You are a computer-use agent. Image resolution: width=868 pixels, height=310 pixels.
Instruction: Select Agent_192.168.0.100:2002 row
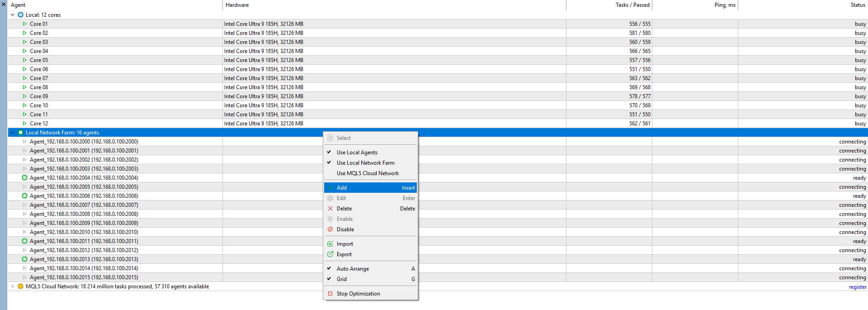[x=438, y=160]
